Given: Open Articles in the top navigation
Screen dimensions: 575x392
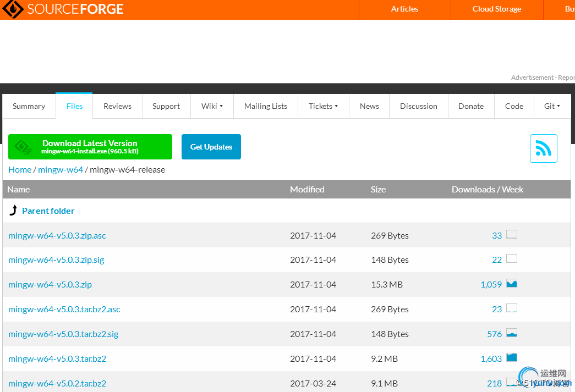Looking at the screenshot, I should (404, 9).
